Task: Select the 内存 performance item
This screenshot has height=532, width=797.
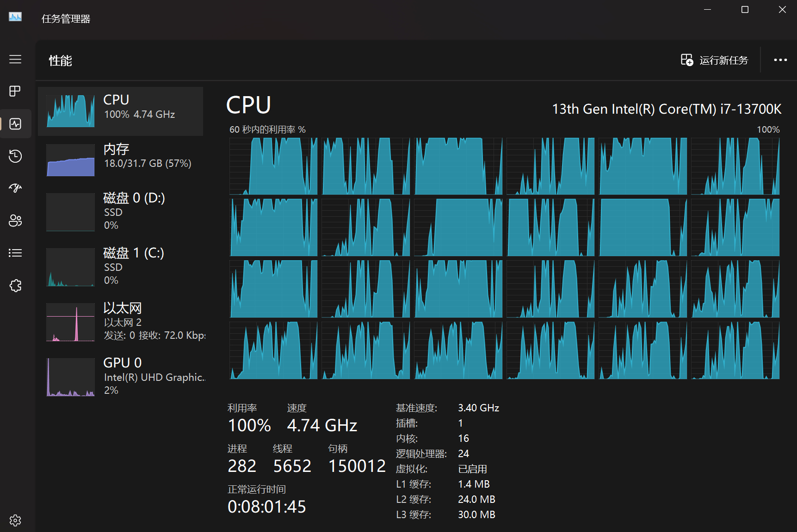Action: click(x=120, y=159)
